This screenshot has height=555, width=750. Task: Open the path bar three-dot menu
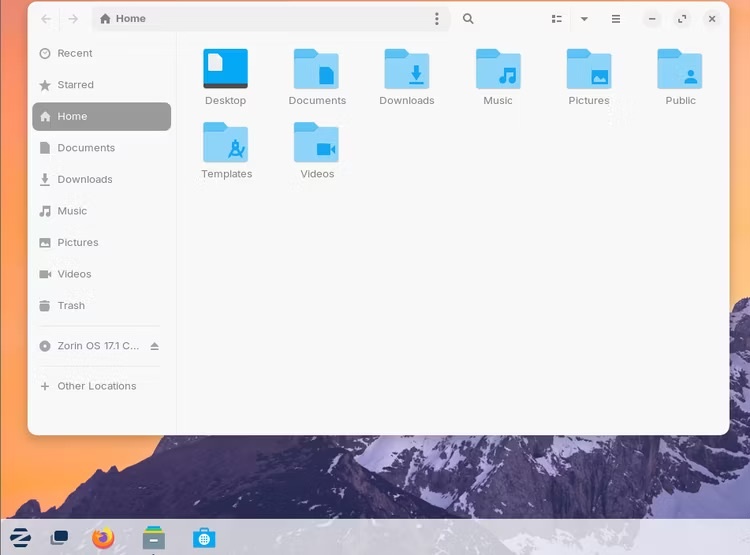[x=437, y=19]
